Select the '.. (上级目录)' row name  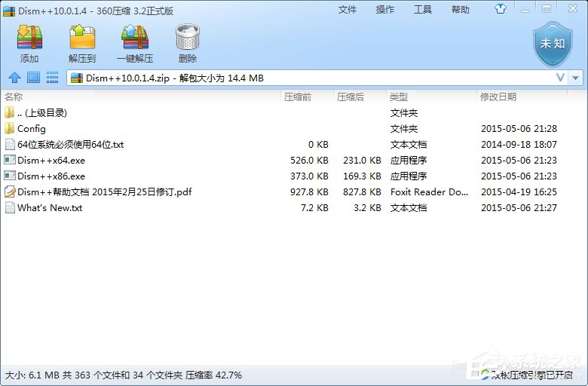pos(42,113)
